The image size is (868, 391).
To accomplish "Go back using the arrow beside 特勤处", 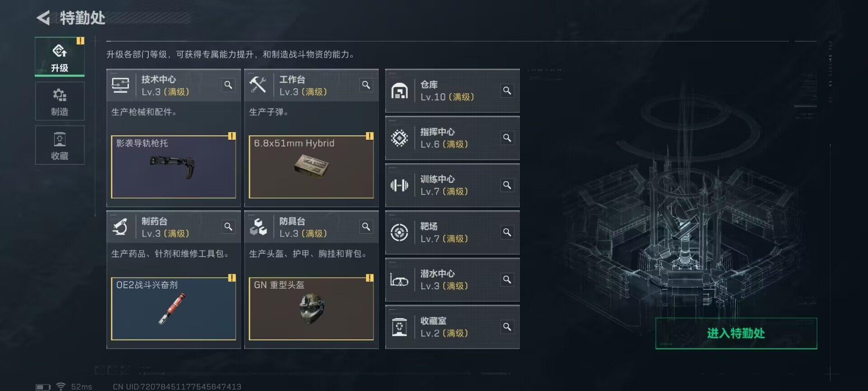I will click(x=43, y=18).
